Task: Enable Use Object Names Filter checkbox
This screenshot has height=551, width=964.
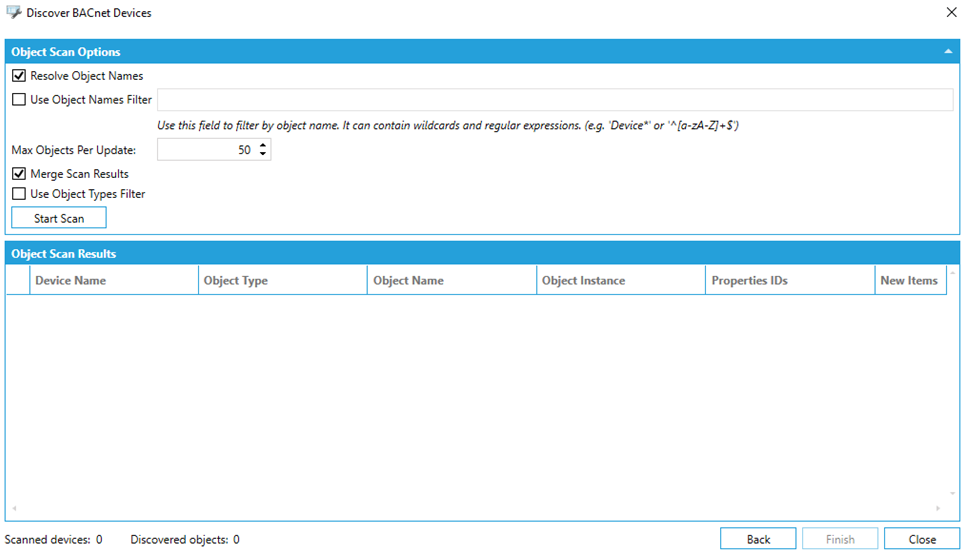Action: (19, 100)
